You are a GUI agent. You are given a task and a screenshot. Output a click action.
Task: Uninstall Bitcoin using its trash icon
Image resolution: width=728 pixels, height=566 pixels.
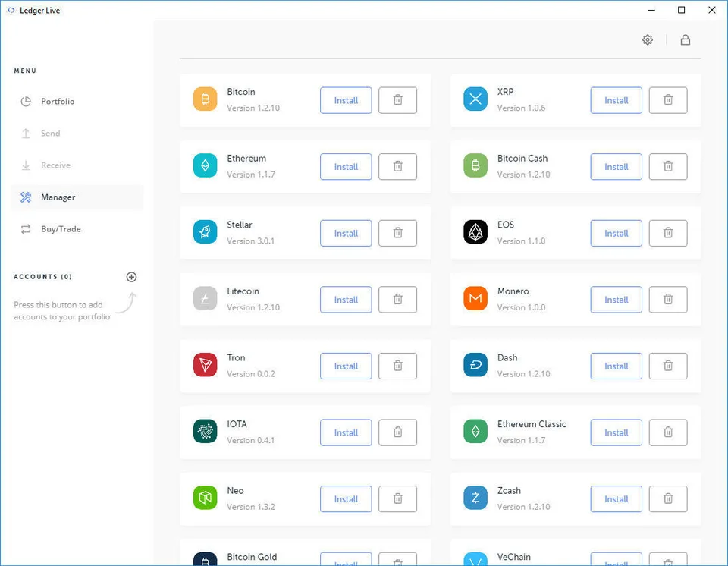pos(398,100)
